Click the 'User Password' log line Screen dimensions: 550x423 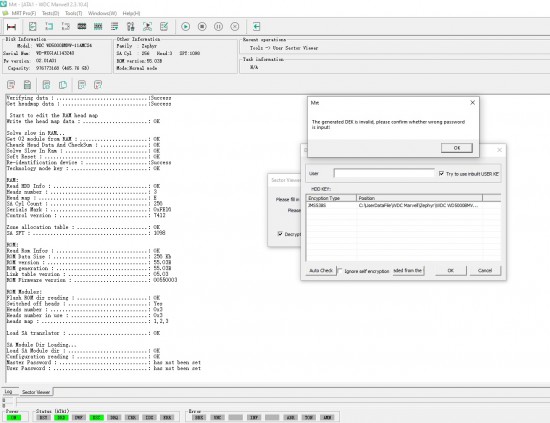tap(103, 368)
